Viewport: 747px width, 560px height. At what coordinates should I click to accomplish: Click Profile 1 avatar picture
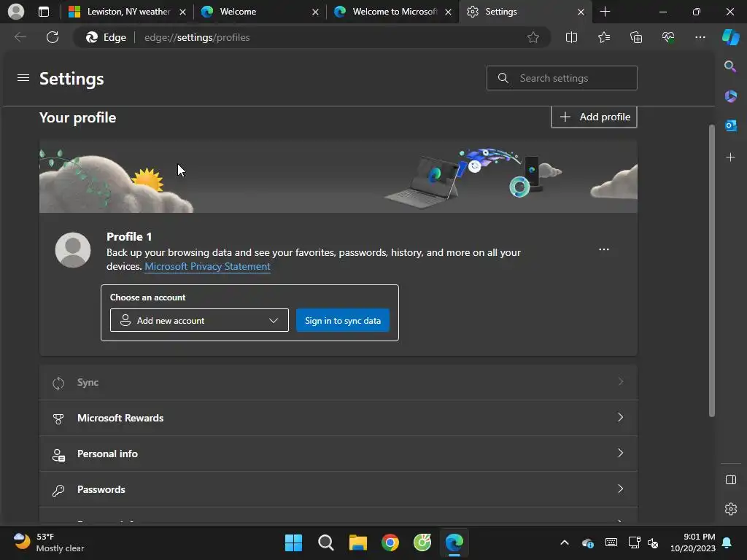73,250
